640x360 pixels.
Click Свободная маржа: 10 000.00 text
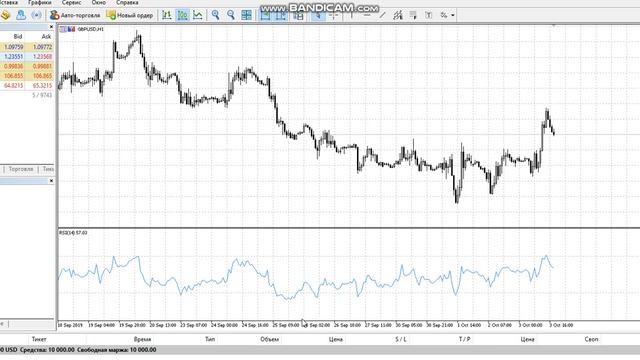click(x=117, y=350)
